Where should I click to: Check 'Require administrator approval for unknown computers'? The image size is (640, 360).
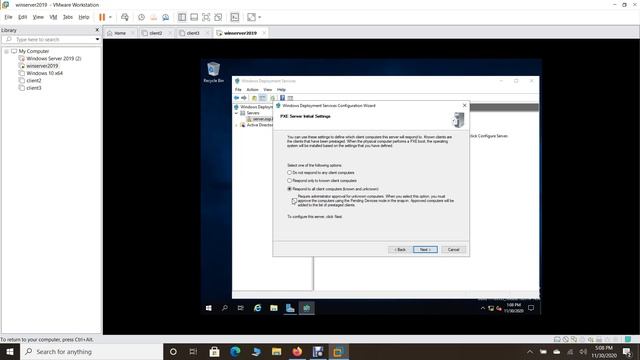pos(294,201)
